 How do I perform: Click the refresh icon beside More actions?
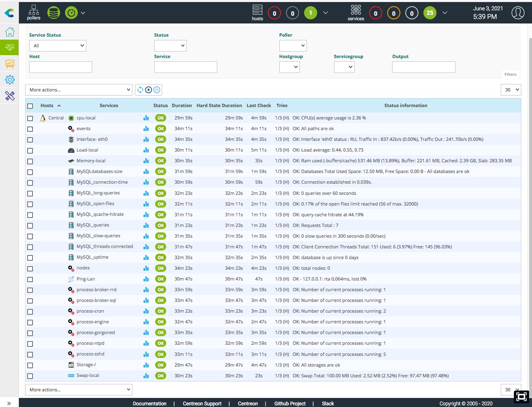140,90
